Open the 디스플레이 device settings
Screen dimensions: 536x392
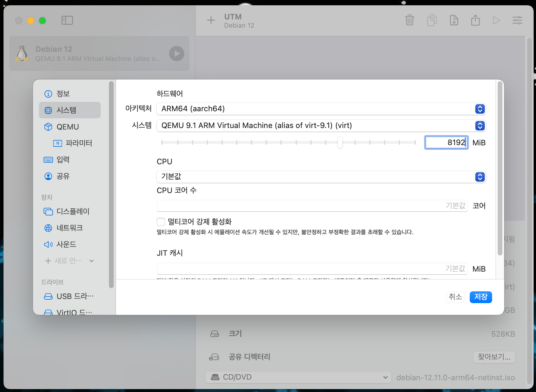pyautogui.click(x=70, y=211)
